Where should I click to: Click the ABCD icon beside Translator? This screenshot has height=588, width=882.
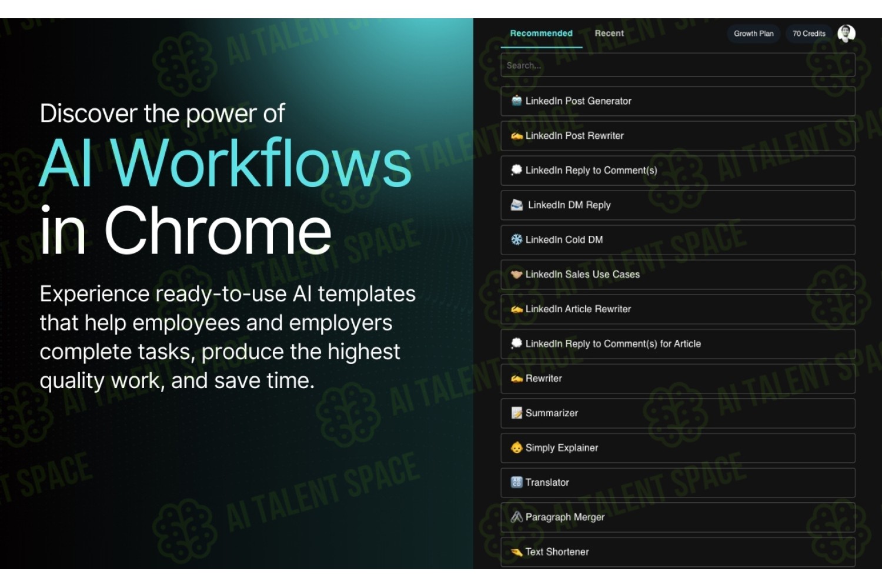pos(516,482)
